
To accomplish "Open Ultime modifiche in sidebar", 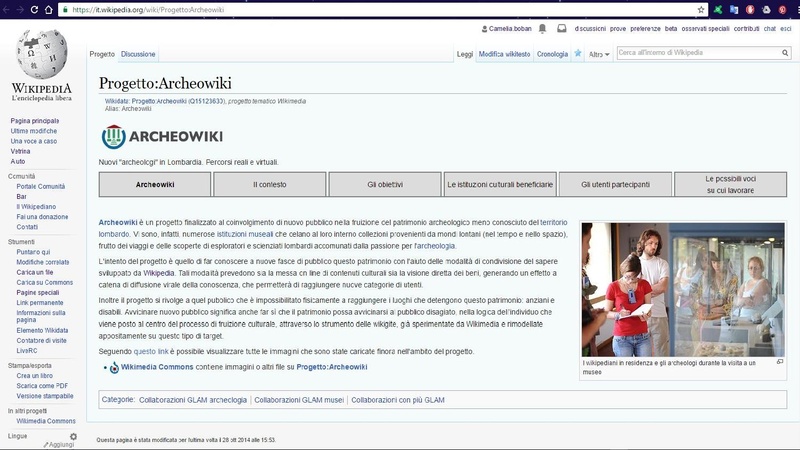I will pos(34,131).
